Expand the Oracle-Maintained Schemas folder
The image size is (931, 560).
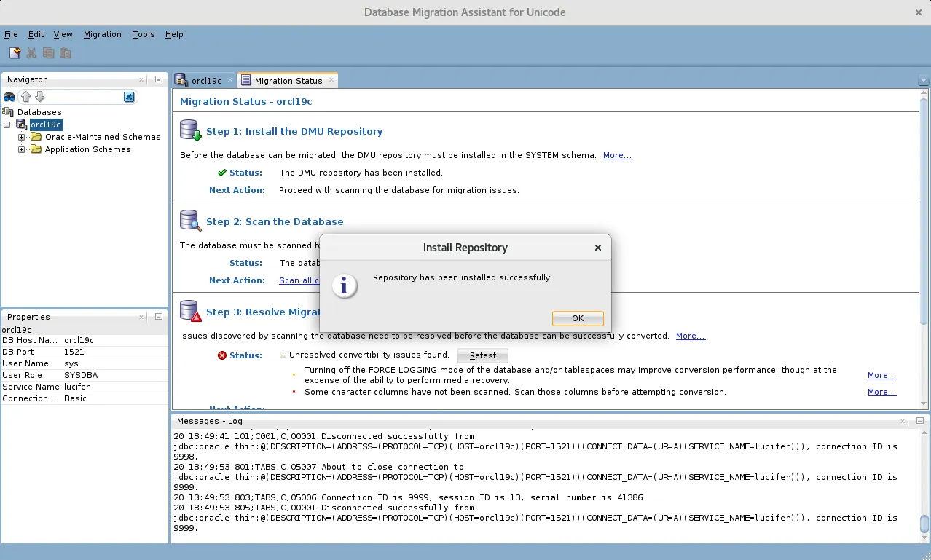(x=21, y=137)
